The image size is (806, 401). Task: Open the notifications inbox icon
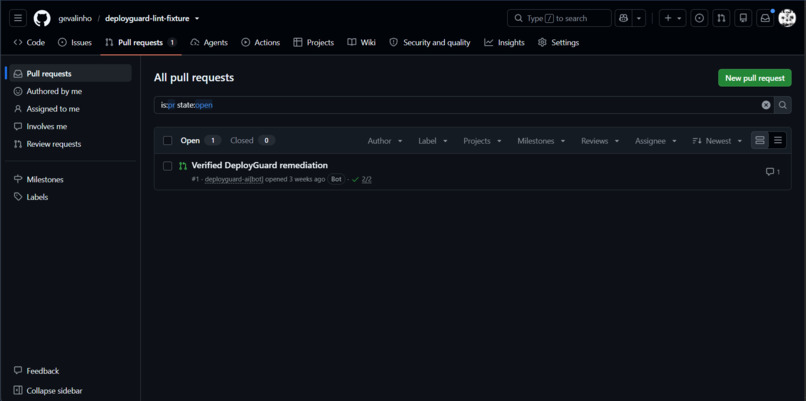tap(765, 19)
